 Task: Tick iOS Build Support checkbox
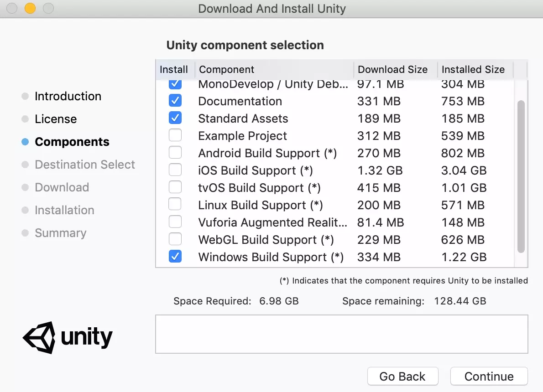(x=175, y=170)
